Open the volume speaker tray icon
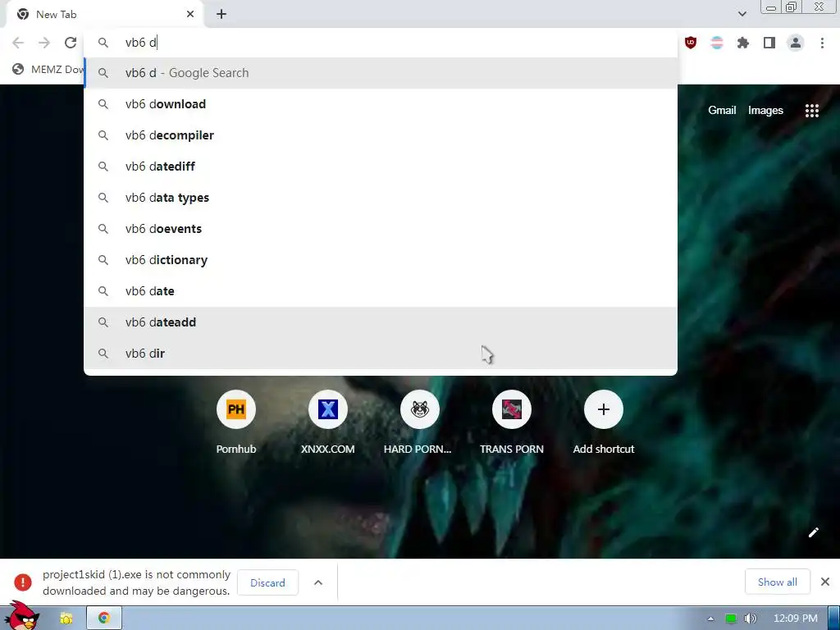The width and height of the screenshot is (840, 630). 750,619
